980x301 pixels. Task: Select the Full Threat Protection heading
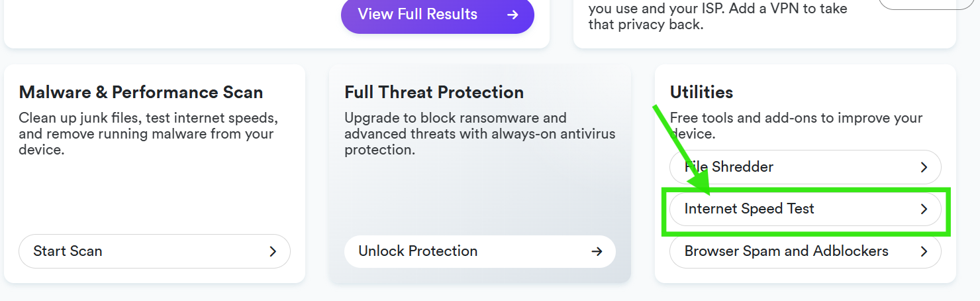[x=434, y=92]
